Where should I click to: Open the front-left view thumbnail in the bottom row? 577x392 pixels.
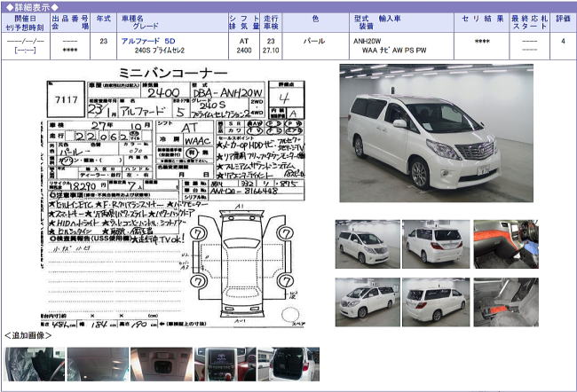[x=368, y=302]
